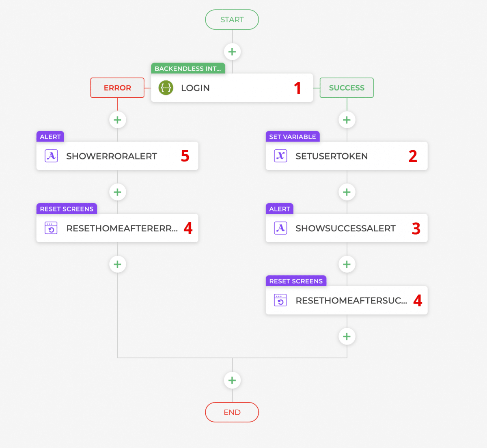Click the BACKENDLESS INT badge on LOGIN

click(x=188, y=68)
